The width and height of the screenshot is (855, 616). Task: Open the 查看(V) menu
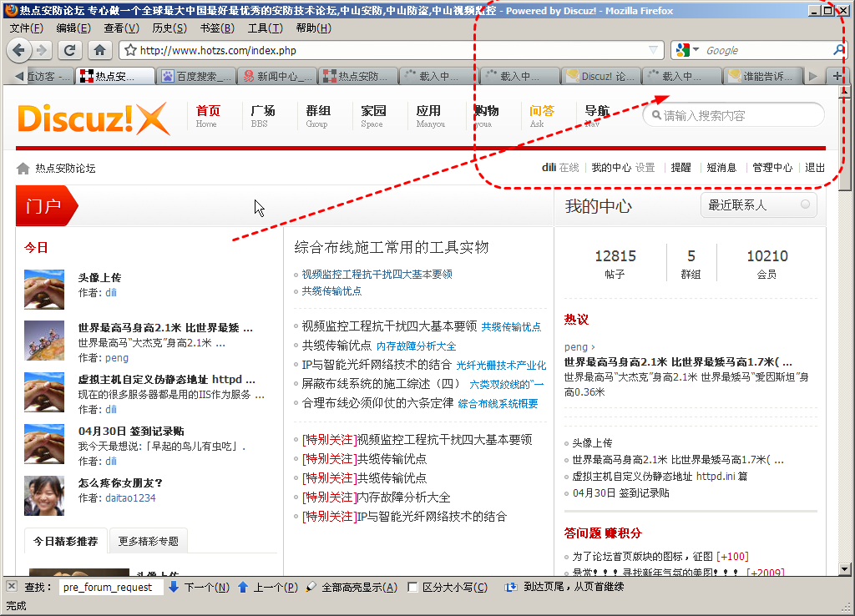122,28
